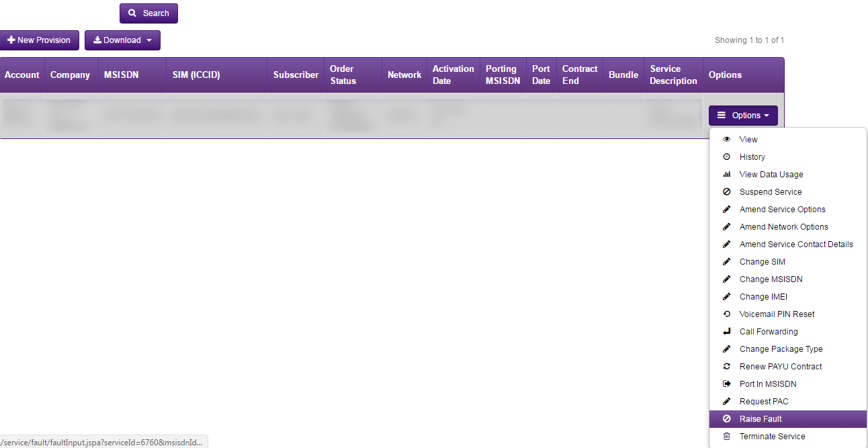Click pencil icon beside Amend Network Options
868x448 pixels.
pyautogui.click(x=726, y=227)
